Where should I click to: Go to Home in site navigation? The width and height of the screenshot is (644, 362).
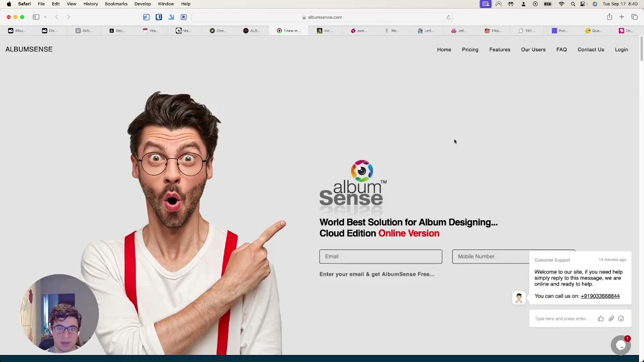[444, 50]
